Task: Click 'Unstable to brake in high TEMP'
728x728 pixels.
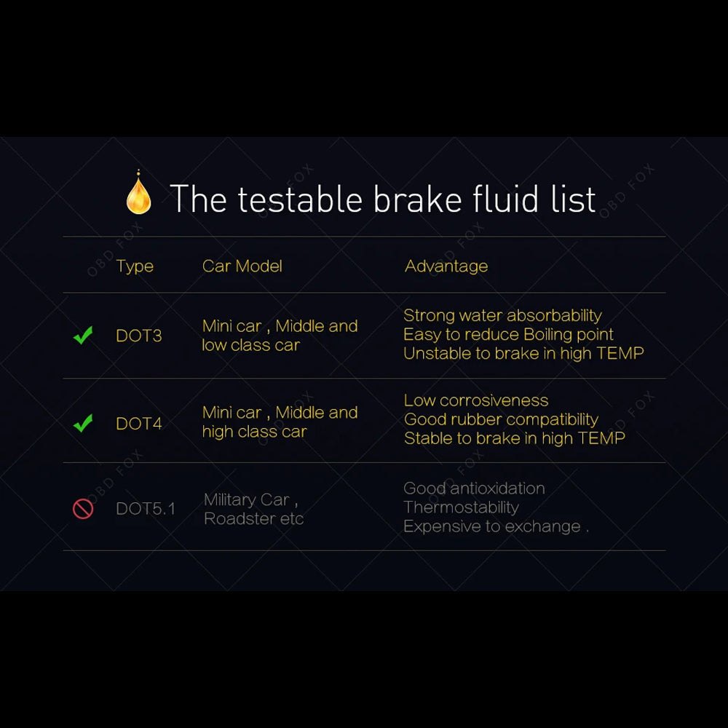Action: pos(523,353)
